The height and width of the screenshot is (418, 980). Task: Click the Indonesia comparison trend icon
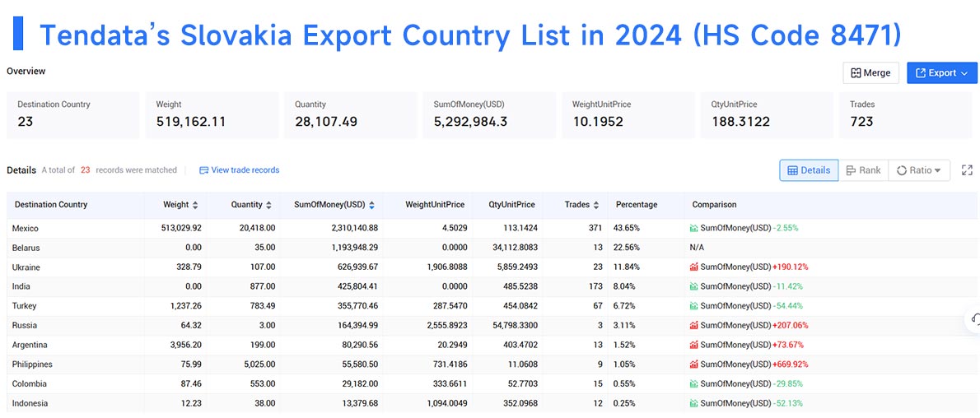click(x=693, y=403)
